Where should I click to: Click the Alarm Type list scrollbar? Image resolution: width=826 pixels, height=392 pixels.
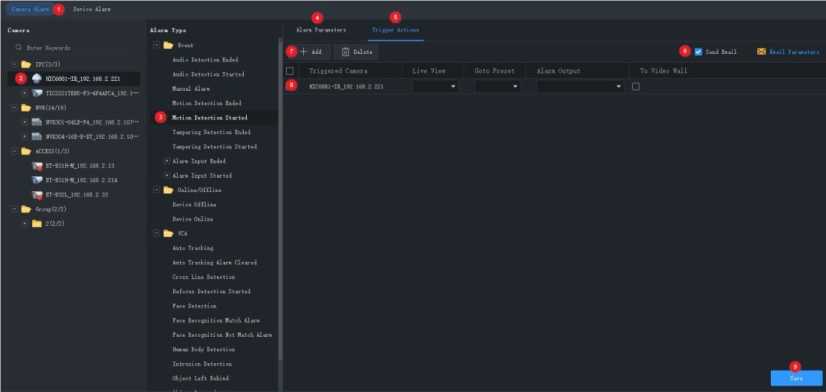280,200
